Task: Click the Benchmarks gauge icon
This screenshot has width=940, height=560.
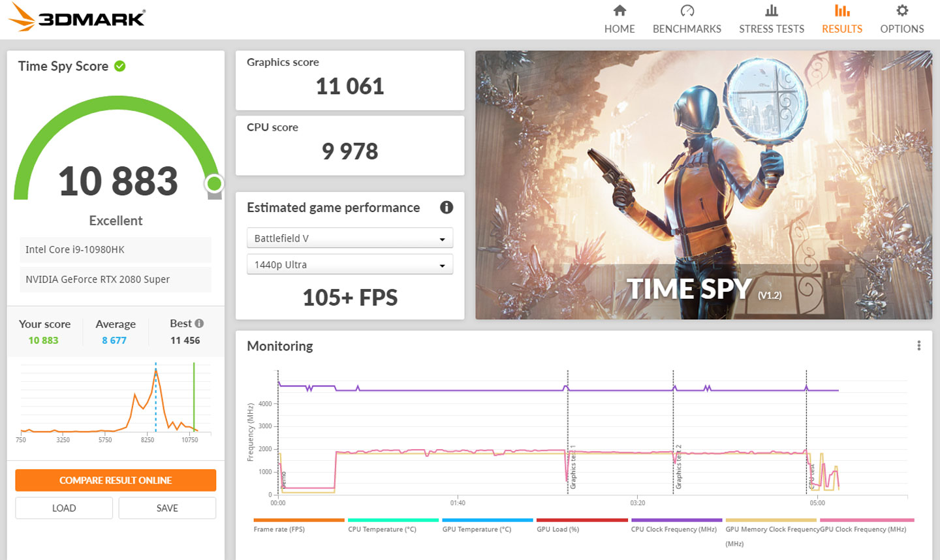Action: 687,10
